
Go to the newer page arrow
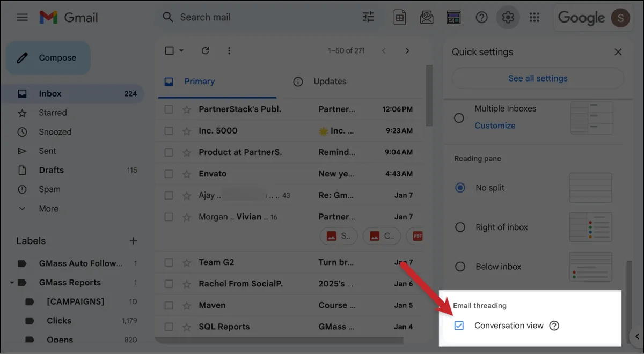[383, 50]
